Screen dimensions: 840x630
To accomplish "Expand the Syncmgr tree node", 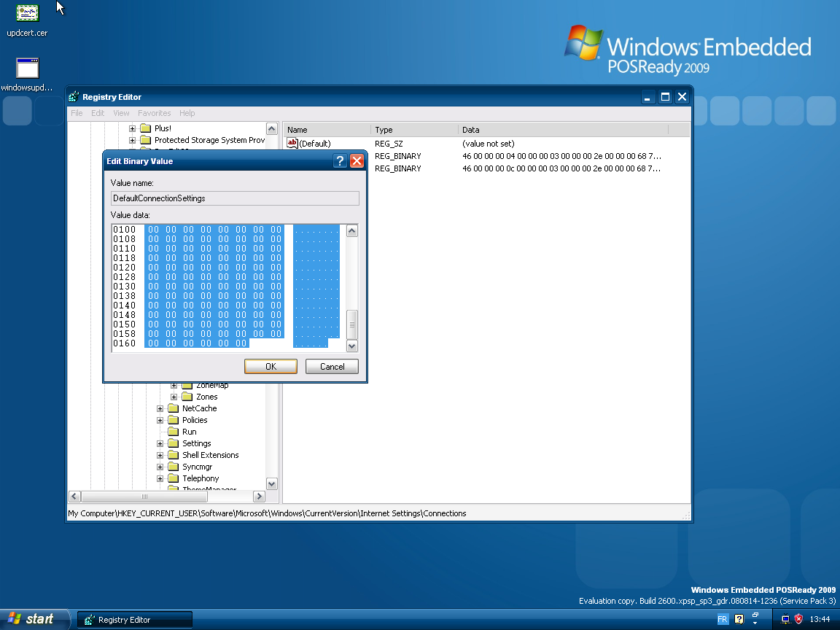I will (160, 467).
